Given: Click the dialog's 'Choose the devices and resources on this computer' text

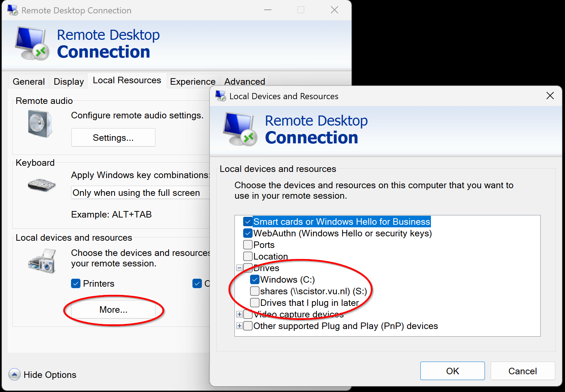Looking at the screenshot, I should tap(374, 190).
